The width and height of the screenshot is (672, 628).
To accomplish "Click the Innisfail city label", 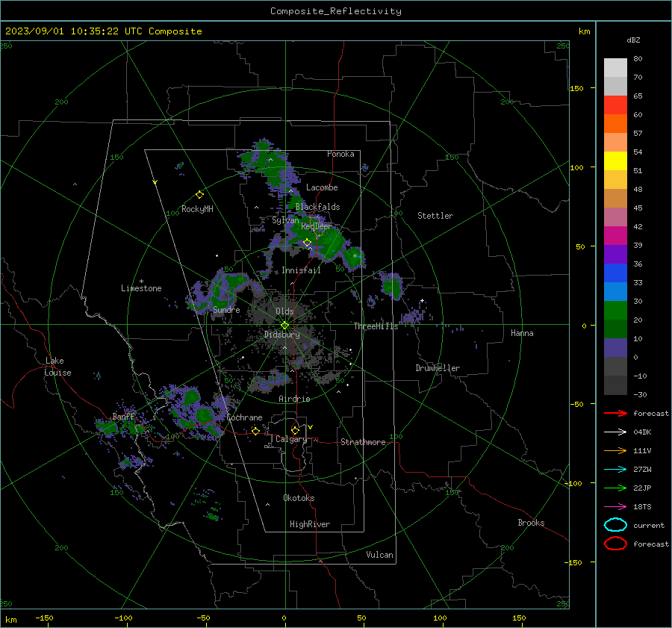I will 301,270.
